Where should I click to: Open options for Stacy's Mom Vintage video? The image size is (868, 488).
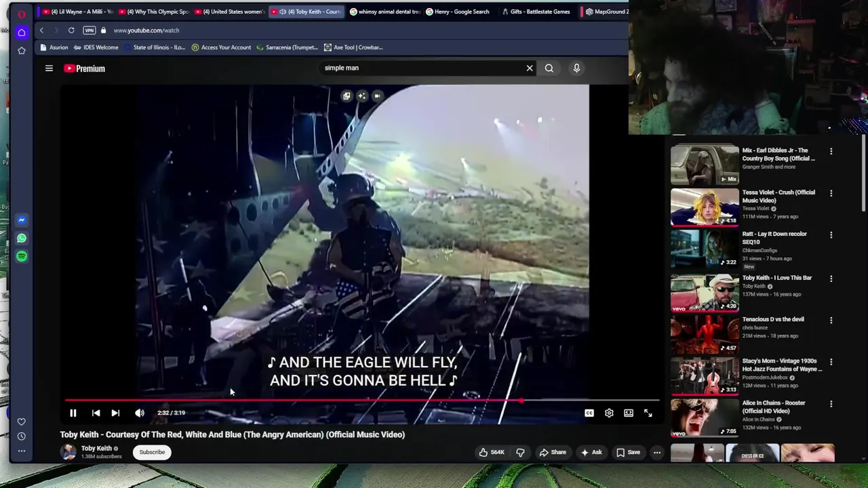831,362
